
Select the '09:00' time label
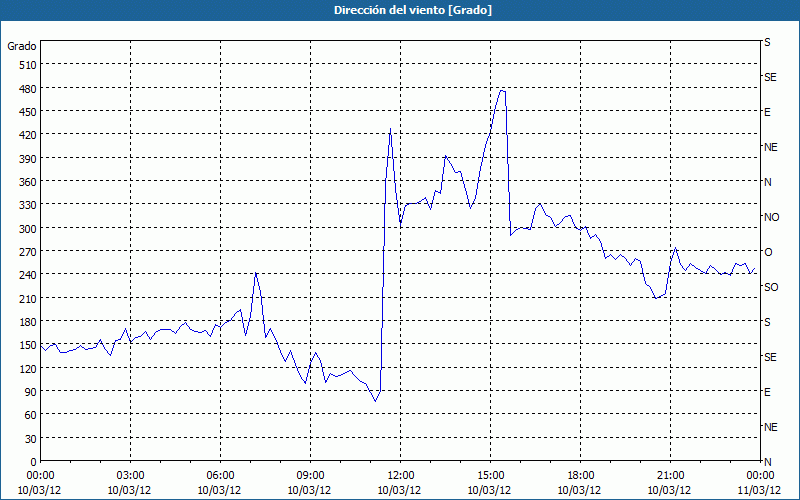coord(310,476)
